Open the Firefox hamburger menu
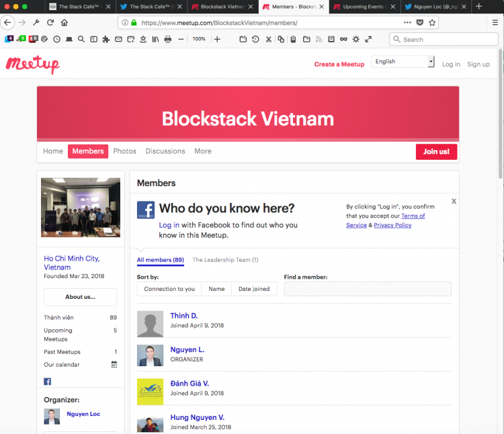 pyautogui.click(x=495, y=22)
